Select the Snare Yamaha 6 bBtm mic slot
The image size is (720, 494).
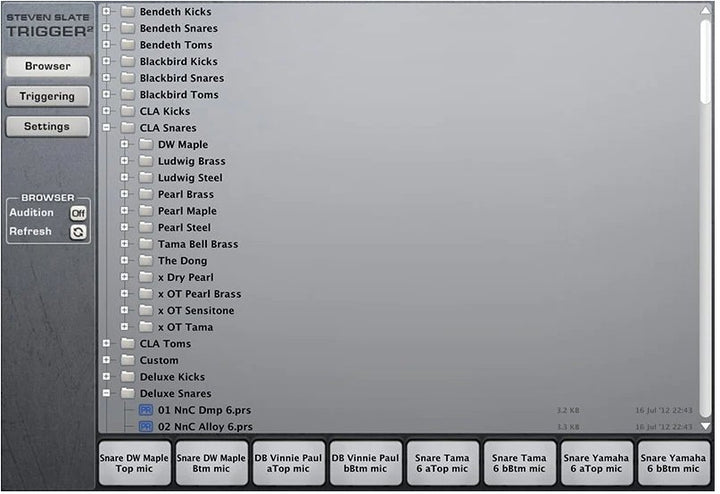[x=673, y=463]
